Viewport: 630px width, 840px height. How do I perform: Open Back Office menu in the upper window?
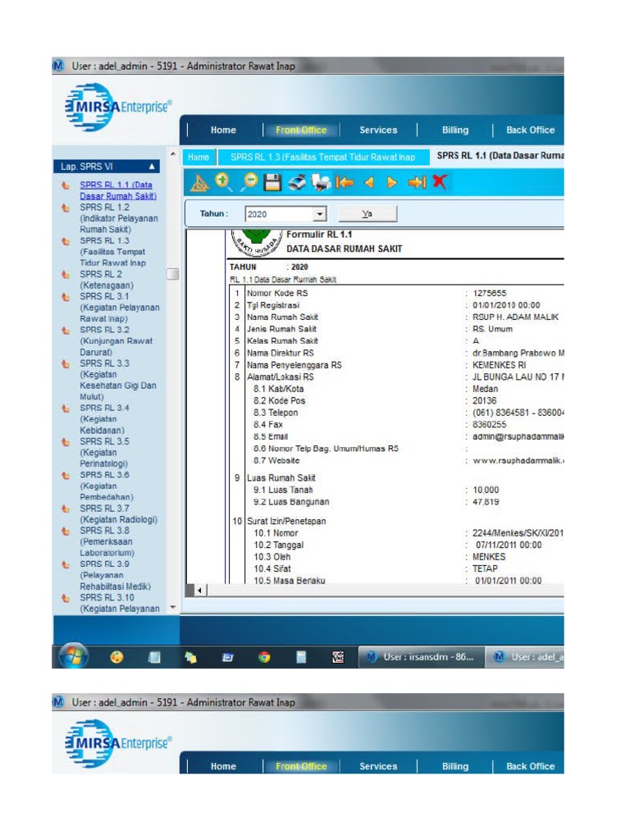tap(531, 130)
